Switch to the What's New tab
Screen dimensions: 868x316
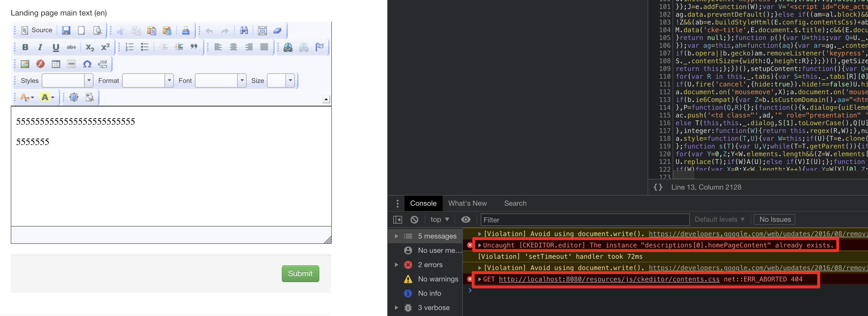pos(468,203)
